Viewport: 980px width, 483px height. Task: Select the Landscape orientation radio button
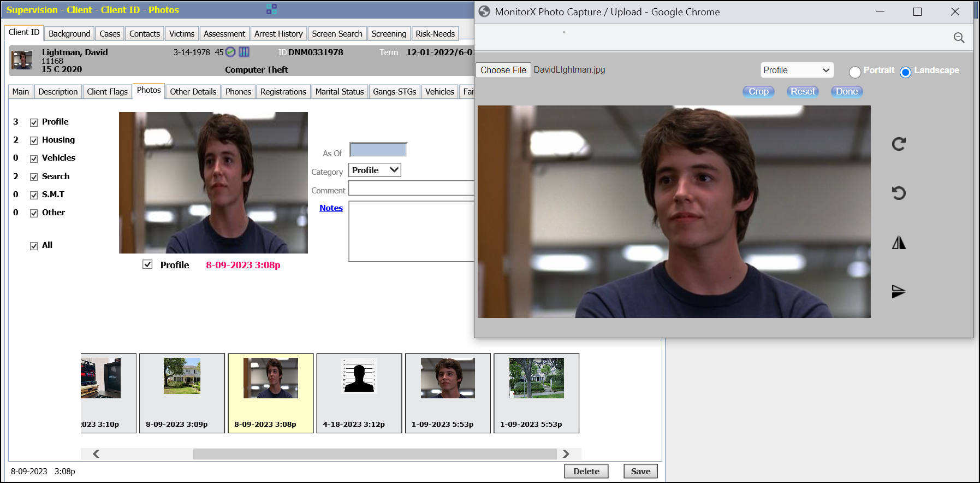[905, 72]
